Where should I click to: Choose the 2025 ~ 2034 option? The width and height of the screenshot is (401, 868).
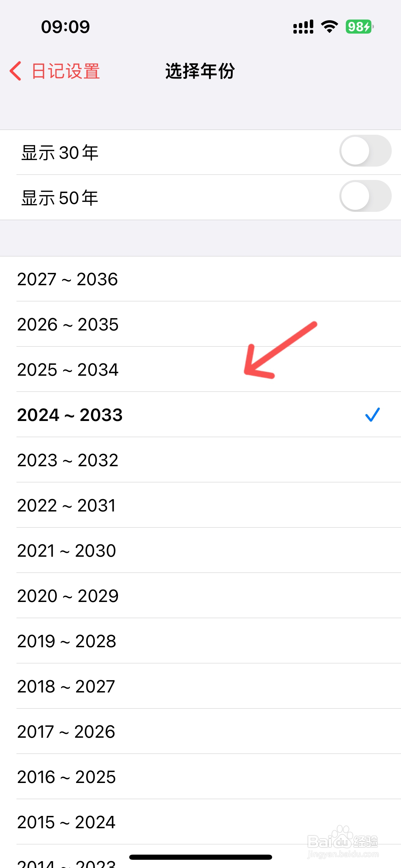click(x=200, y=370)
